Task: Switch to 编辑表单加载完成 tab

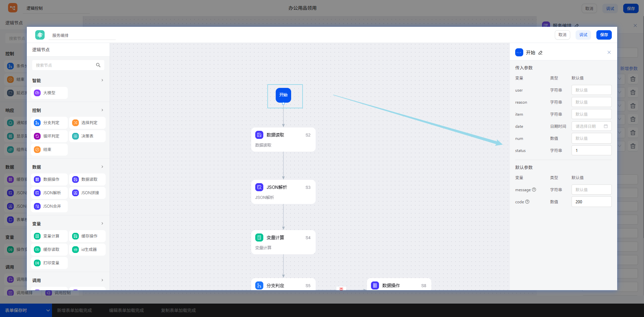Action: point(126,310)
